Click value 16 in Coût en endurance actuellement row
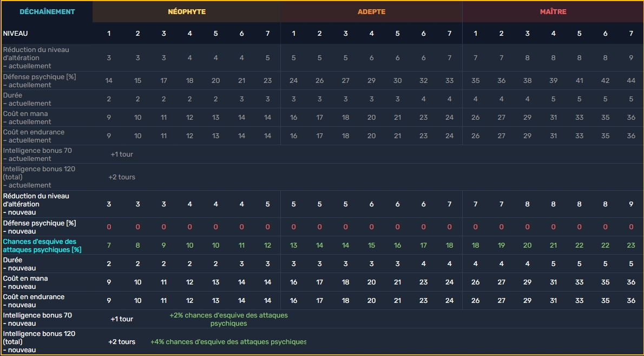This screenshot has width=644, height=356. click(293, 136)
